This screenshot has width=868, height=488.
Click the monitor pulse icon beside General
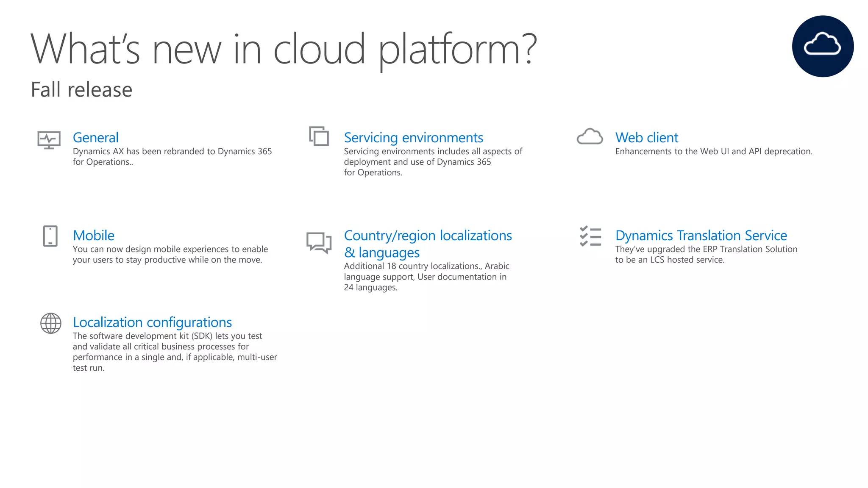(49, 140)
